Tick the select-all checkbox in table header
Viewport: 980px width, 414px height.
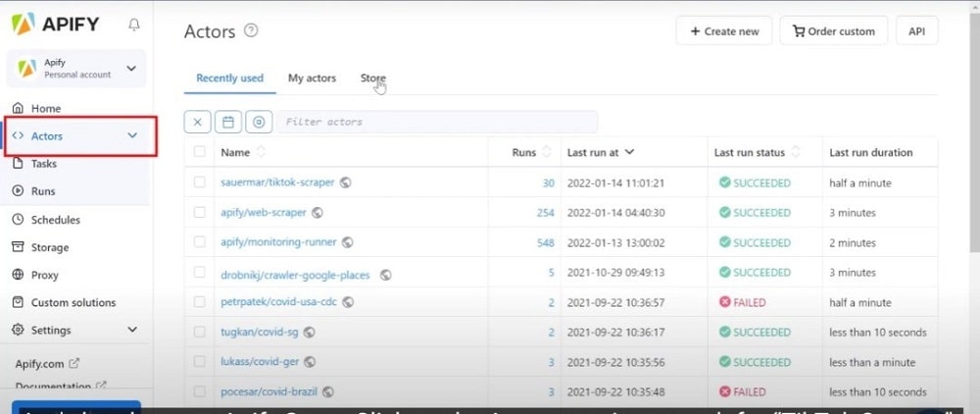[199, 152]
